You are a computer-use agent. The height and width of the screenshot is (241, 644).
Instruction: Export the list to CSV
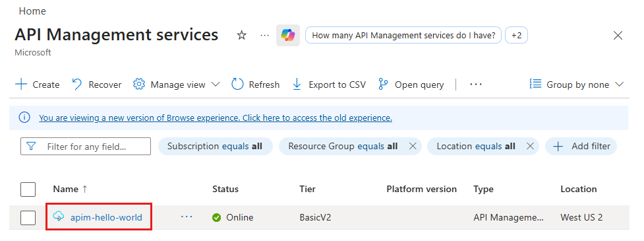328,85
